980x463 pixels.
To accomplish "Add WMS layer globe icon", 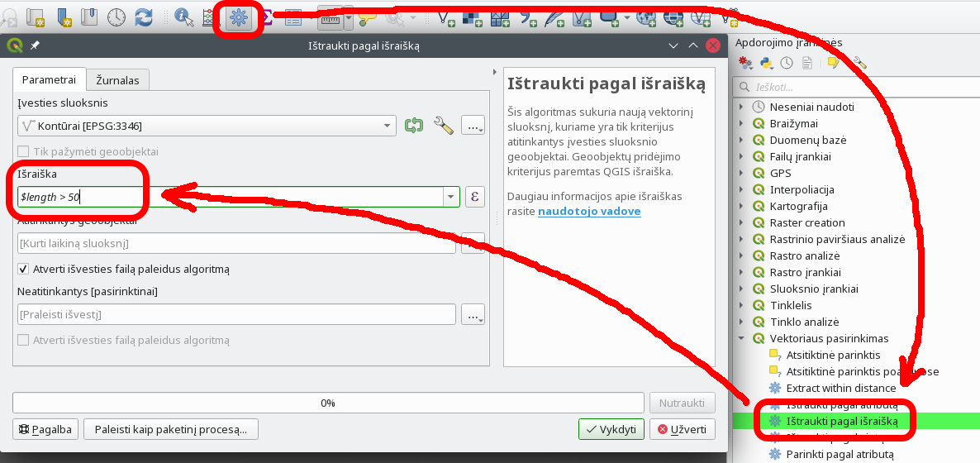I will tap(646, 18).
